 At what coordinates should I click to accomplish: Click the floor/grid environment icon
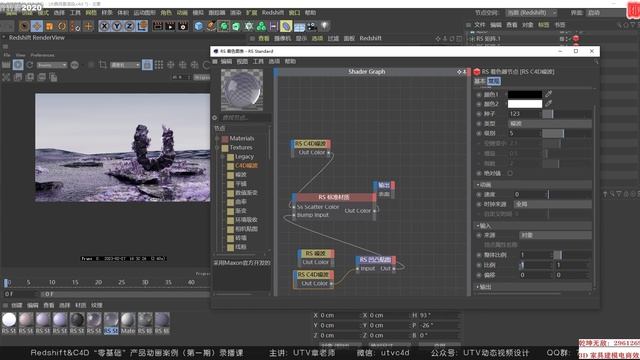(x=299, y=27)
